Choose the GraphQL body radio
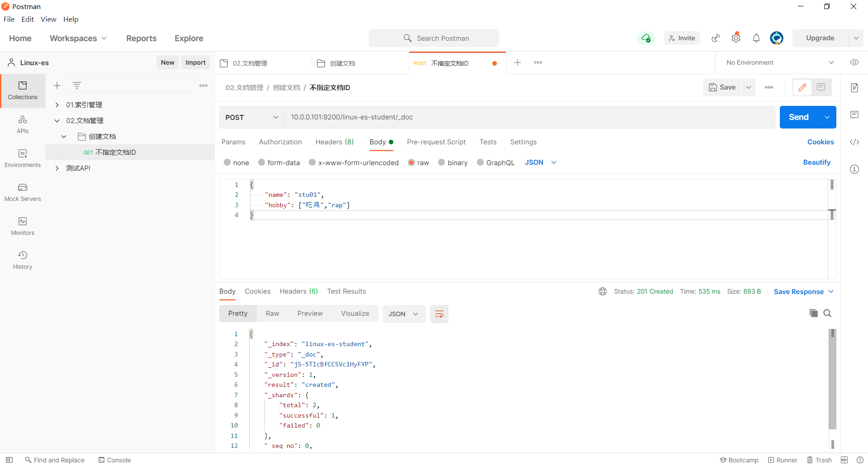This screenshot has width=868, height=466. pos(481,162)
